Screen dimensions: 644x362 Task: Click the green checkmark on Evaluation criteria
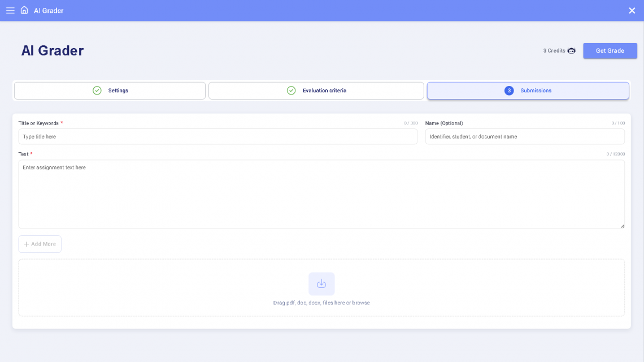[291, 90]
